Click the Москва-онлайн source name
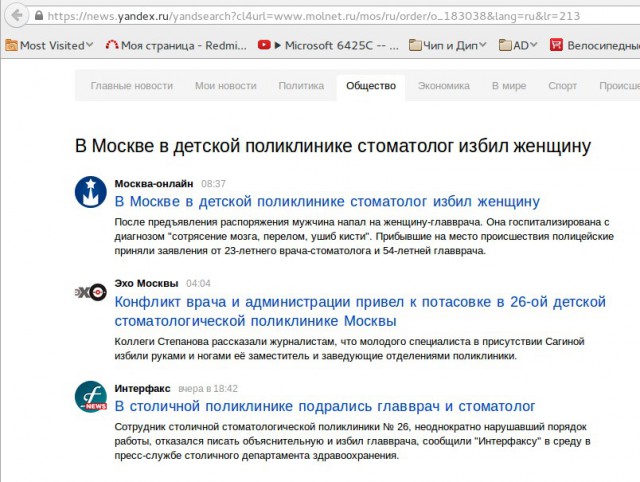This screenshot has width=640, height=482. [153, 184]
